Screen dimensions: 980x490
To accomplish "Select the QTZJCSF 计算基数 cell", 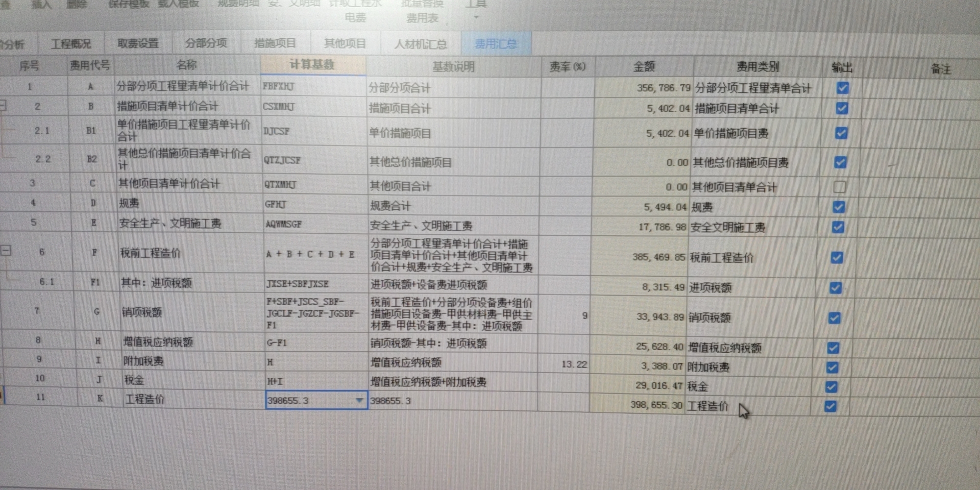I will click(314, 161).
